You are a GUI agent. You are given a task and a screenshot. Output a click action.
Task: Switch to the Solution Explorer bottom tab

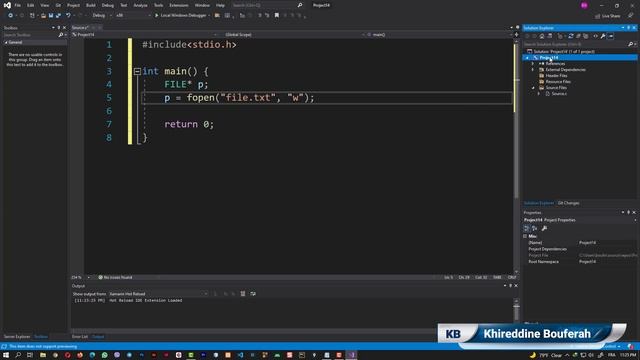[x=539, y=203]
